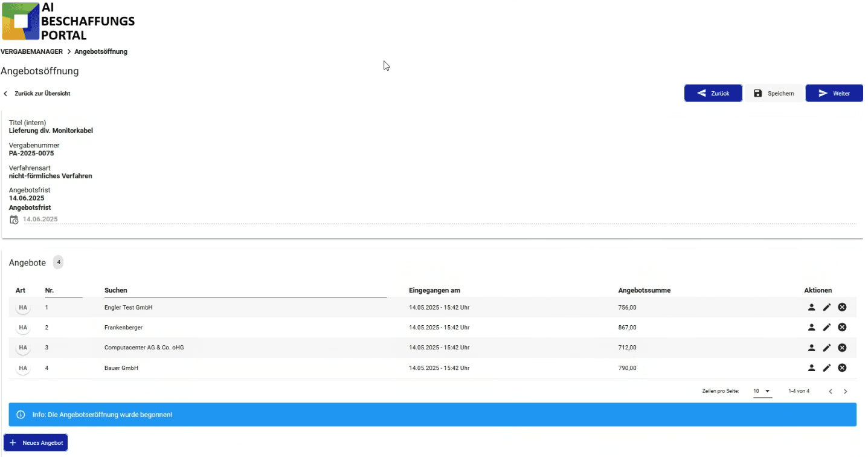Edit the Computacenter offer with pencil icon
The height and width of the screenshot is (457, 868).
827,348
